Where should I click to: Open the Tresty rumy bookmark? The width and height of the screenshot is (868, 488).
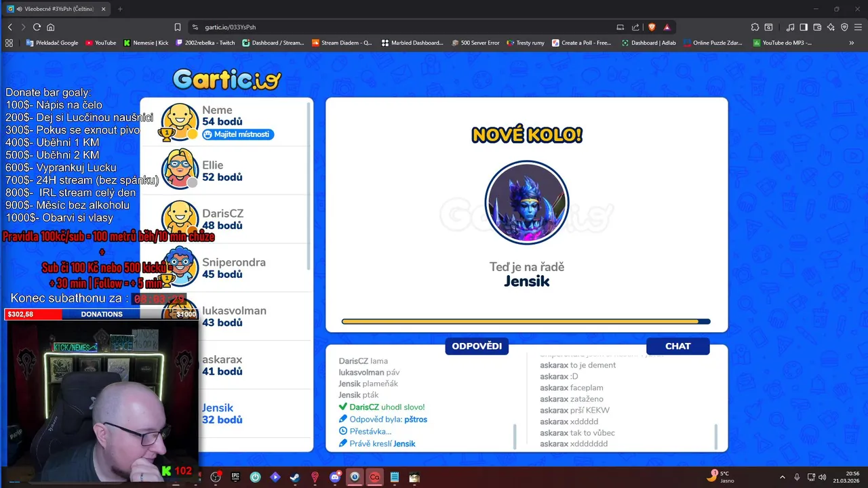tap(526, 43)
